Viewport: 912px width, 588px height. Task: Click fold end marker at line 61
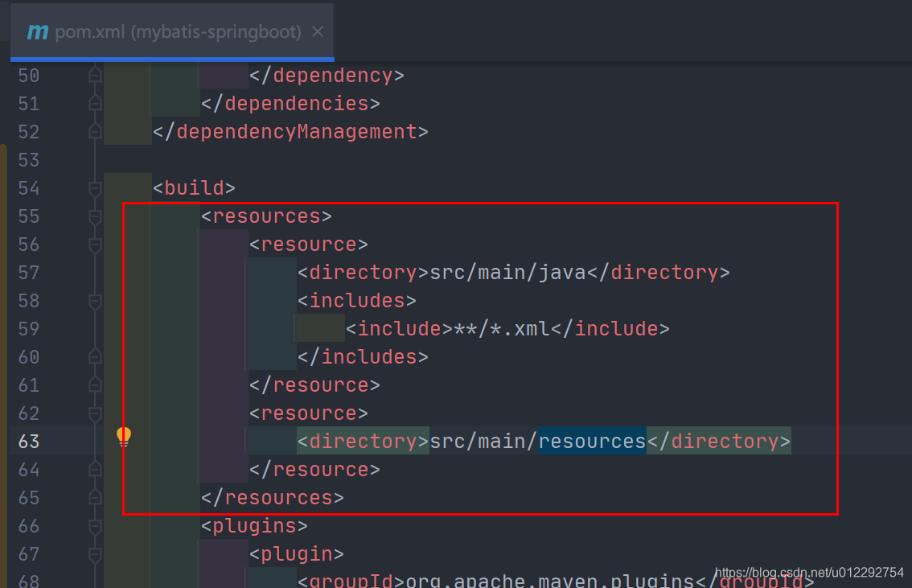click(x=95, y=385)
